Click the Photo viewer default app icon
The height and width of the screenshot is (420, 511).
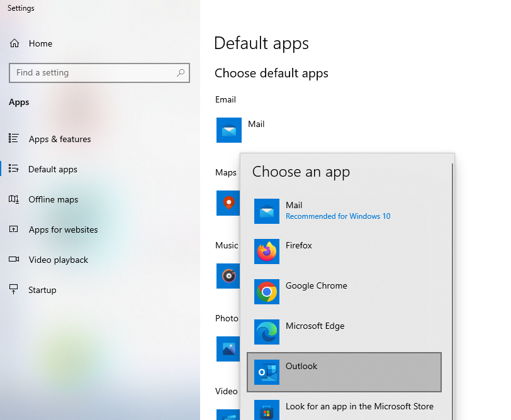228,349
